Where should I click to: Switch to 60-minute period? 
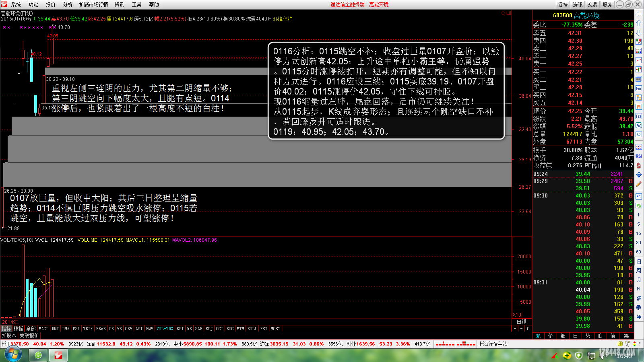[x=639, y=252]
